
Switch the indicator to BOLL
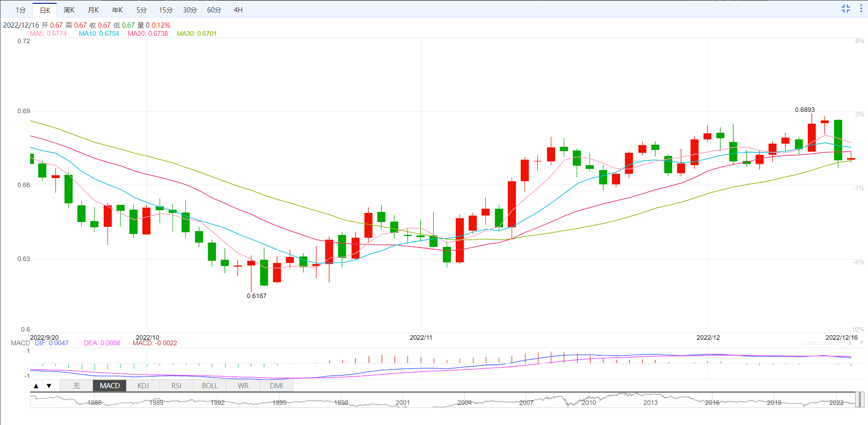click(x=210, y=386)
